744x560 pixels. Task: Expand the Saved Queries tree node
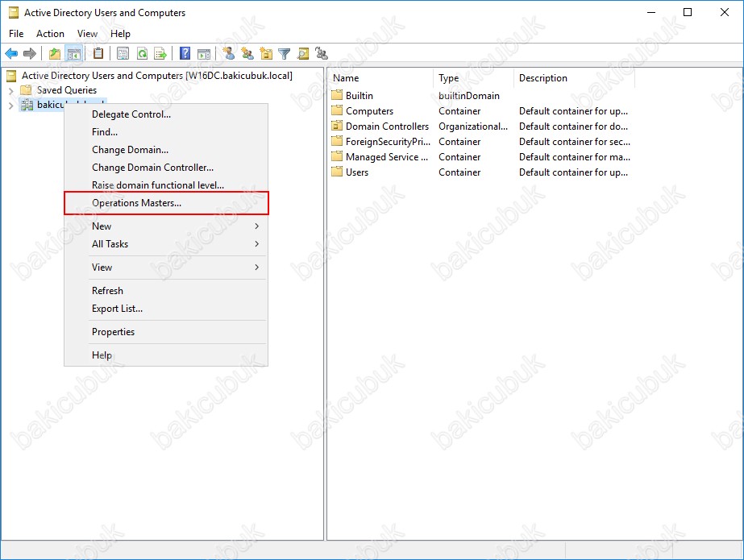pos(11,90)
